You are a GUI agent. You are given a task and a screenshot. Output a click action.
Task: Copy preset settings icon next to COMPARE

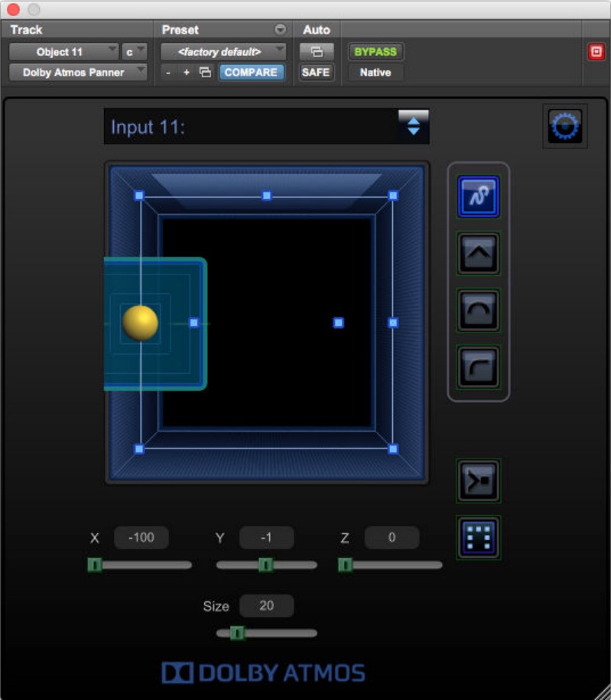[205, 72]
